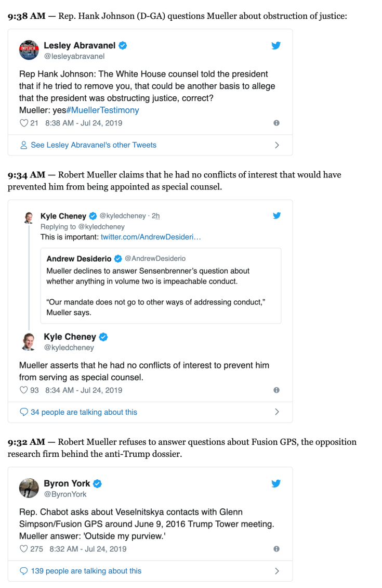This screenshot has height=588, width=382.
Task: Click the speech bubble icon near '34 people are talking'
Action: [x=22, y=412]
